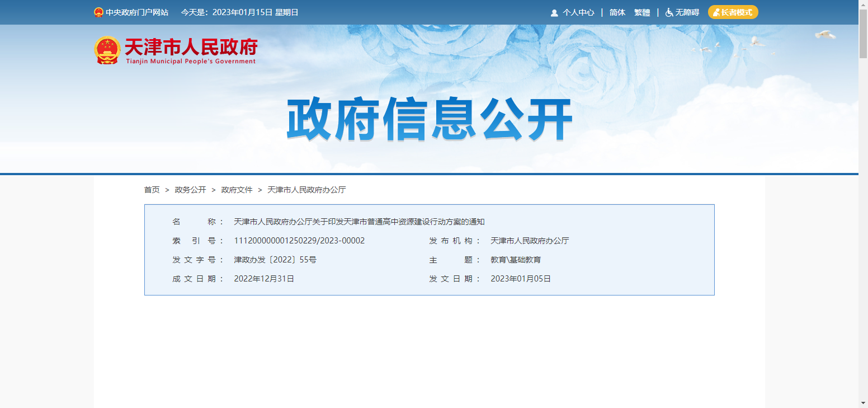Click the scrollbar down arrow
The image size is (868, 408).
pos(863,403)
